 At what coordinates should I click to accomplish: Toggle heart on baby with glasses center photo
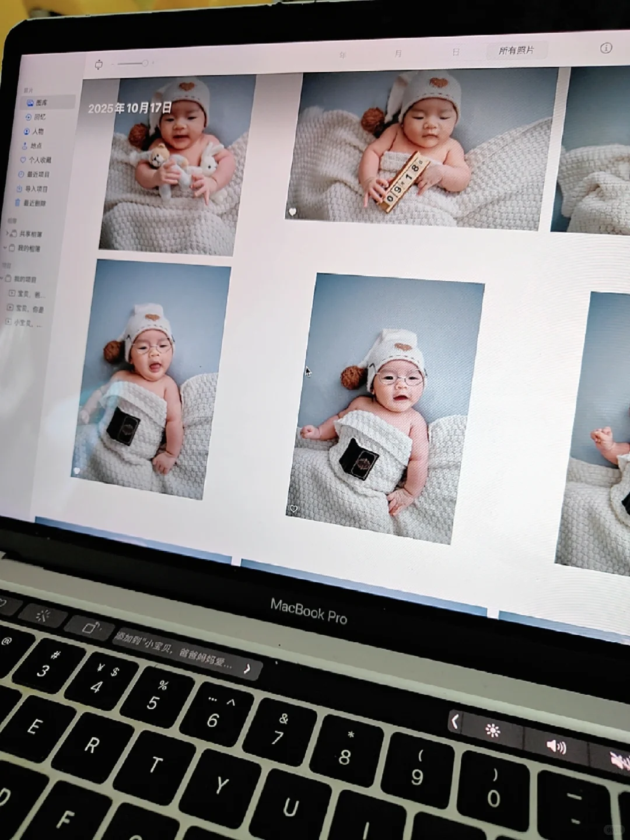(x=293, y=509)
